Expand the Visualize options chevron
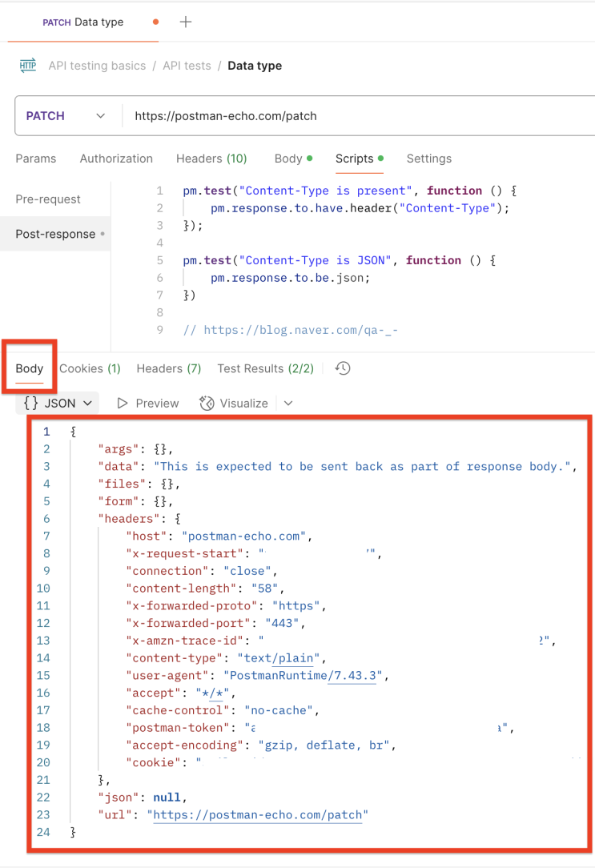 point(288,404)
